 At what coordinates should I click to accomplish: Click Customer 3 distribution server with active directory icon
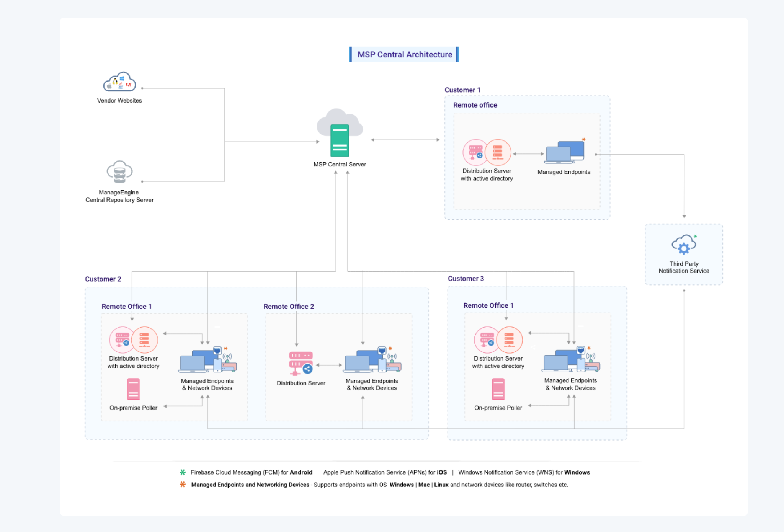(498, 340)
